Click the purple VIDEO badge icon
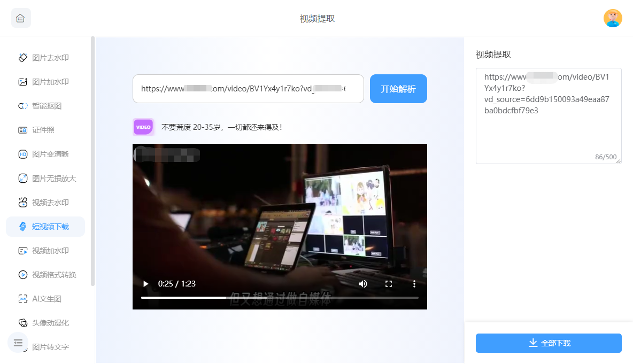Screen dimensions: 633x364 (143, 127)
